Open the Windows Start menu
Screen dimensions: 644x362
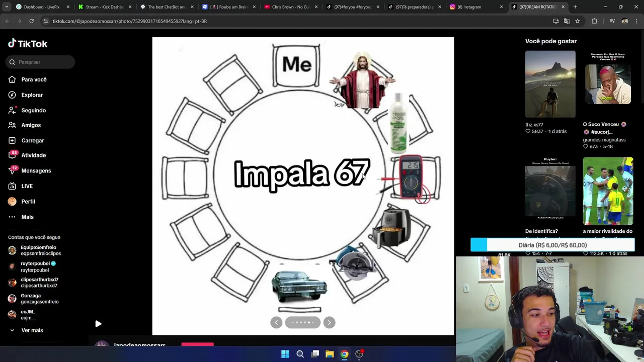coord(285,354)
